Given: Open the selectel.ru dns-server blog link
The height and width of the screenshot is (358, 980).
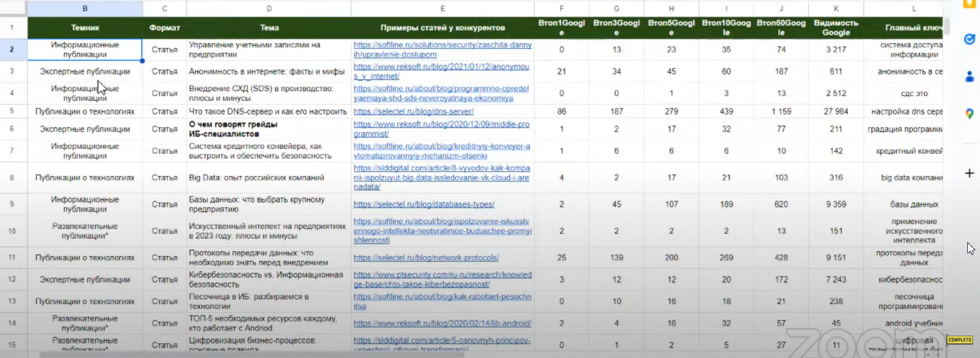Looking at the screenshot, I should pos(414,112).
